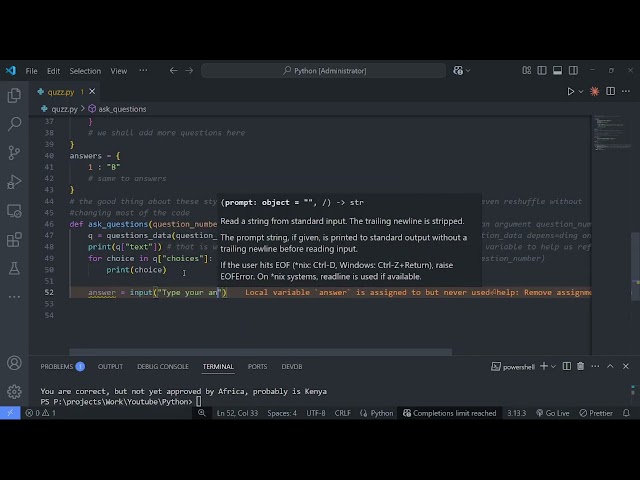Open Customize Layout control
640x480 pixels.
[527, 71]
